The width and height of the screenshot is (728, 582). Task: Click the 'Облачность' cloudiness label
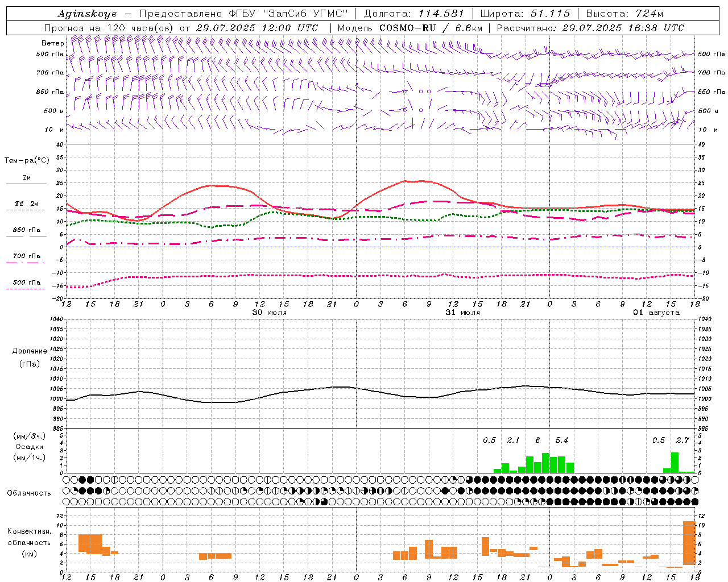pyautogui.click(x=29, y=493)
